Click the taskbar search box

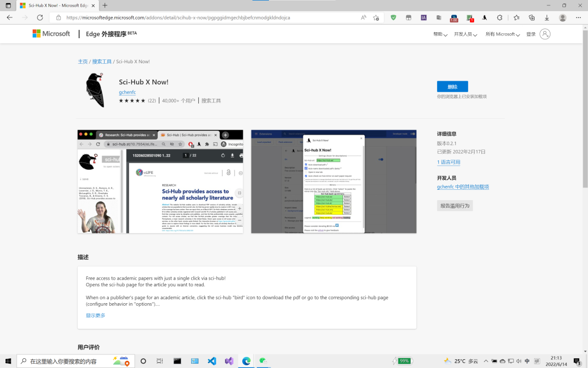(75, 361)
